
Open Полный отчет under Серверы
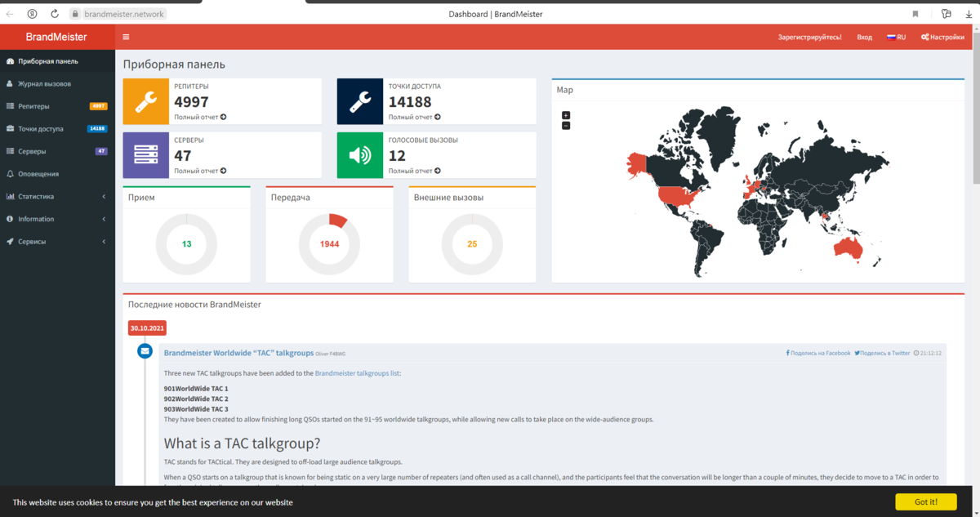point(200,171)
